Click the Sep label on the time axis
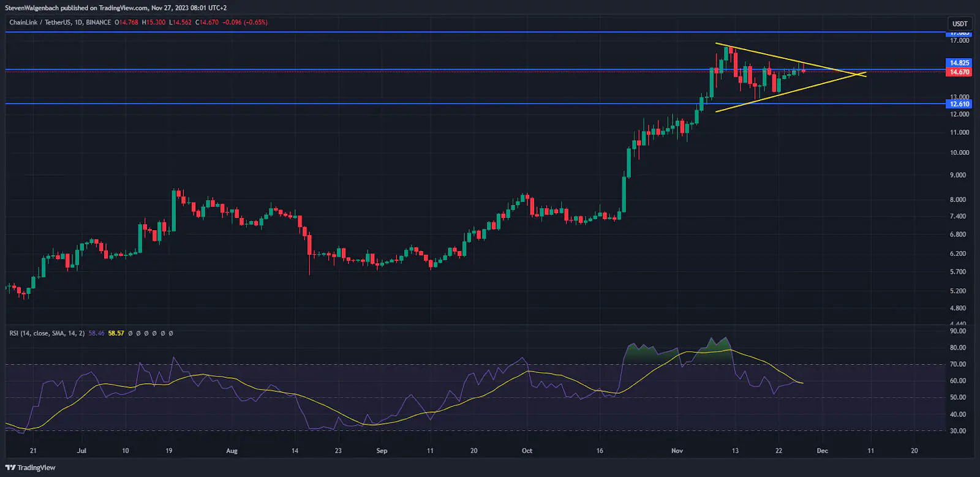 382,451
